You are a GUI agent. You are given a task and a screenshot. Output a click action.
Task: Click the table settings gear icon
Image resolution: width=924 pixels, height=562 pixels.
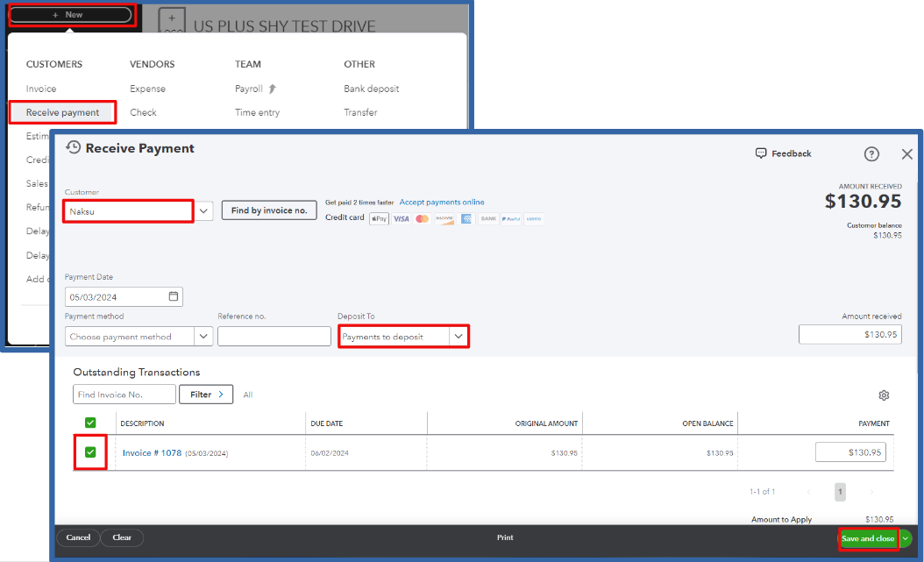coord(884,395)
